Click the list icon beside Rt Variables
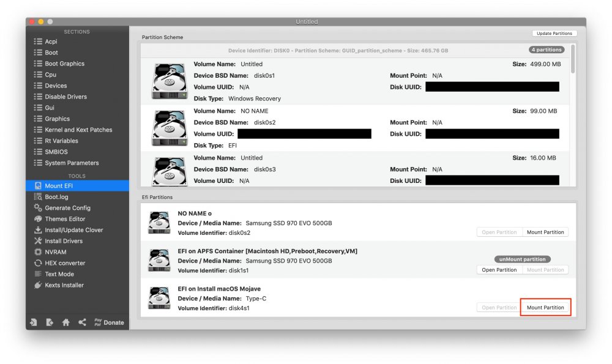This screenshot has height=364, width=612. (38, 141)
